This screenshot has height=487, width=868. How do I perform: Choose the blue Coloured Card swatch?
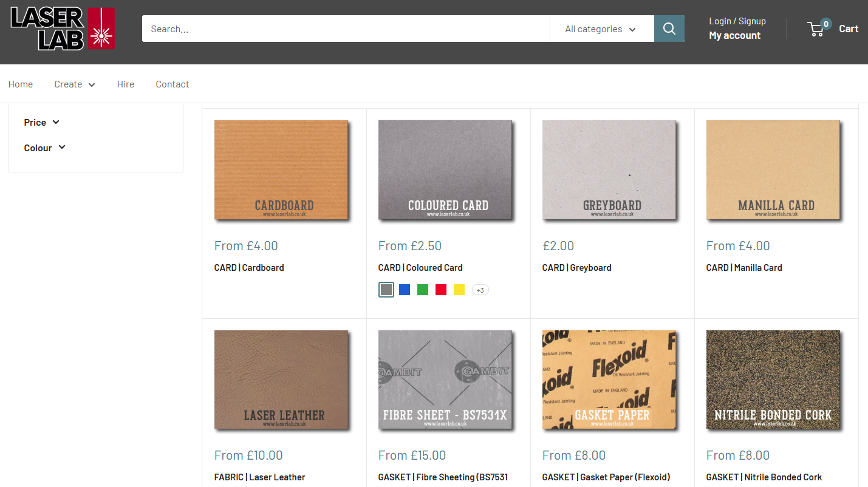pos(405,290)
